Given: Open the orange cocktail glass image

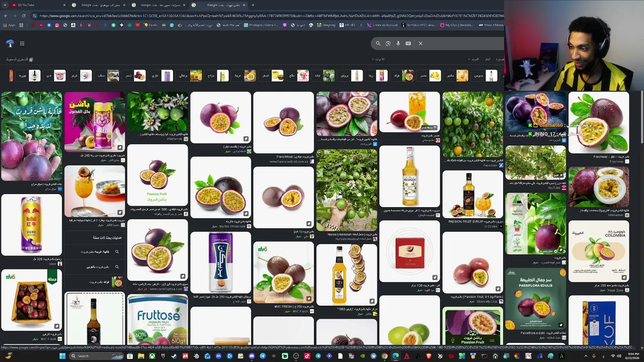Looking at the screenshot, I should (x=95, y=191).
